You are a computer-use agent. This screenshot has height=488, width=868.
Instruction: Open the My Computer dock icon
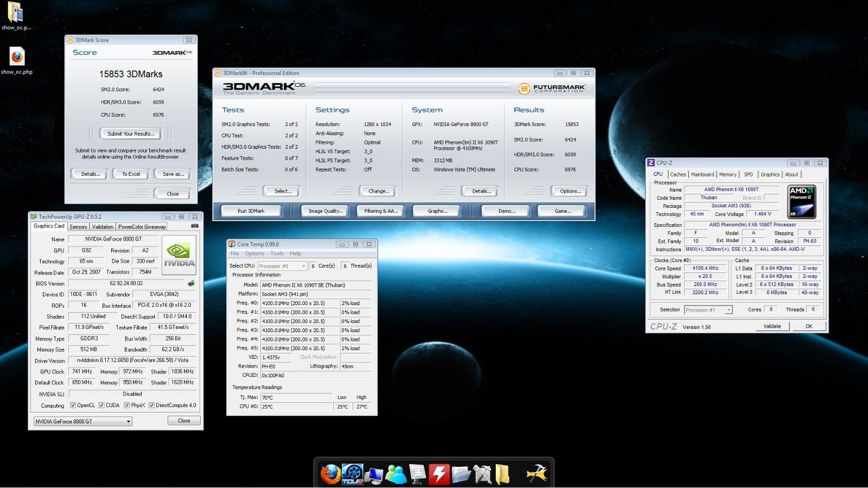[374, 475]
